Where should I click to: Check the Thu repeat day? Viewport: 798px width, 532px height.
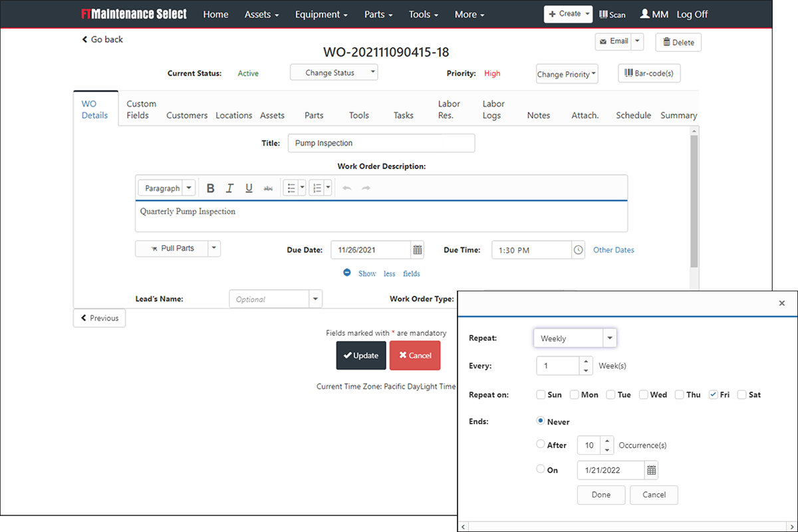coord(680,394)
